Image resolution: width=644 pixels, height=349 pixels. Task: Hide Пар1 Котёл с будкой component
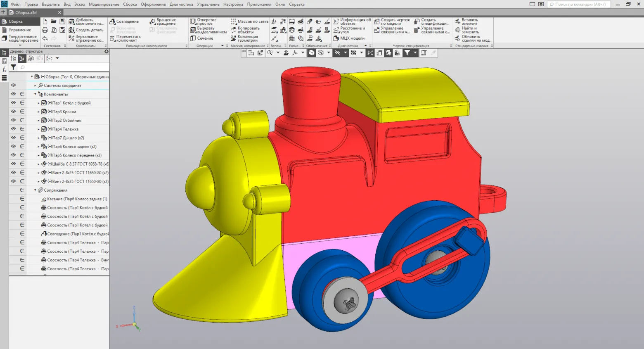point(13,103)
